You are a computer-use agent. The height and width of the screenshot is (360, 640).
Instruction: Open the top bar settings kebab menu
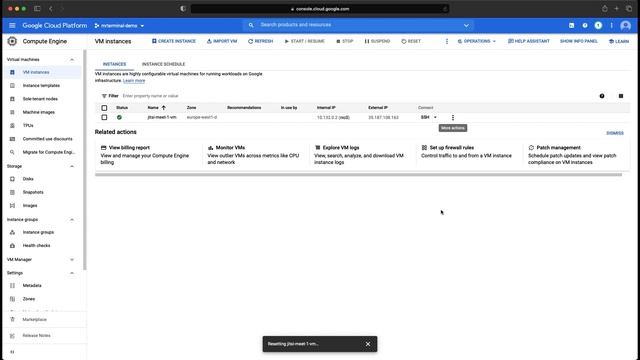coord(611,25)
